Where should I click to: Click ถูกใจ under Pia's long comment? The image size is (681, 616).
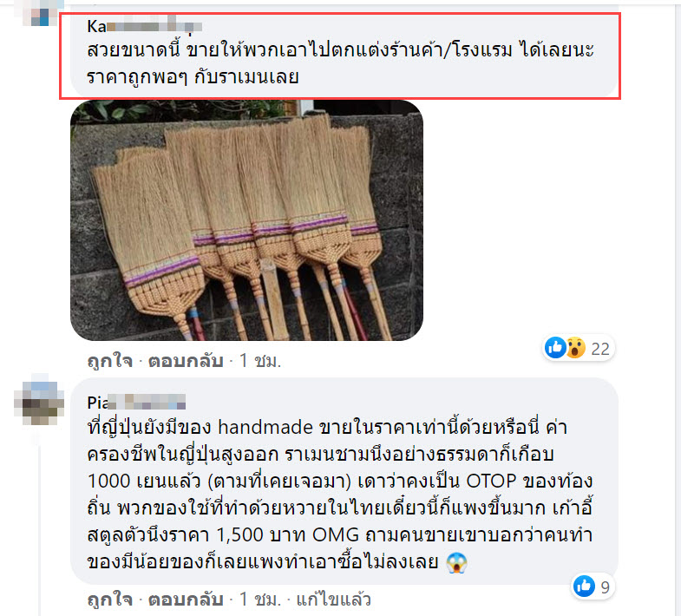point(109,600)
